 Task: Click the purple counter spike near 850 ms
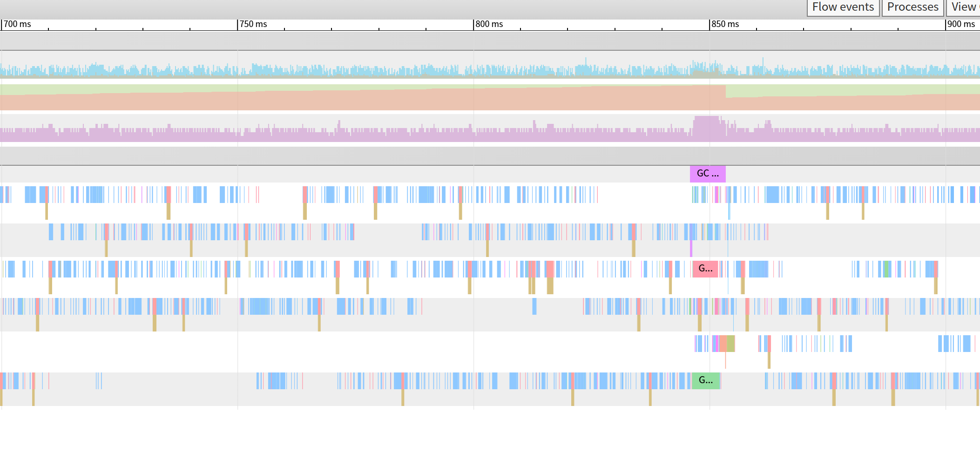click(x=706, y=126)
